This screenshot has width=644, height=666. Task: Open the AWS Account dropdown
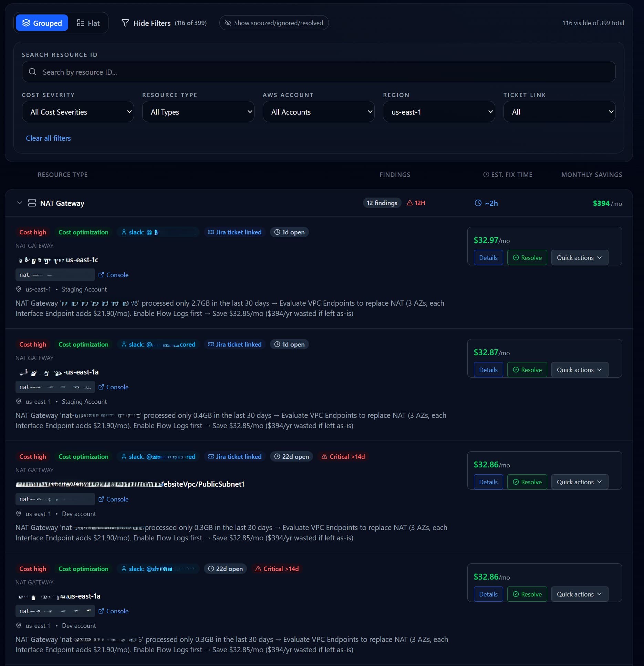point(318,112)
